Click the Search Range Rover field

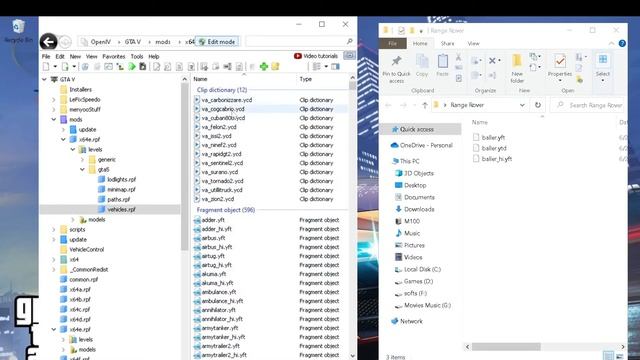(588, 105)
